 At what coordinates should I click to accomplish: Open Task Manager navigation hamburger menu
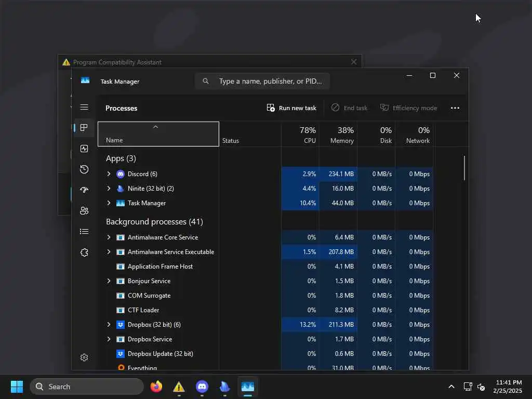pyautogui.click(x=84, y=107)
